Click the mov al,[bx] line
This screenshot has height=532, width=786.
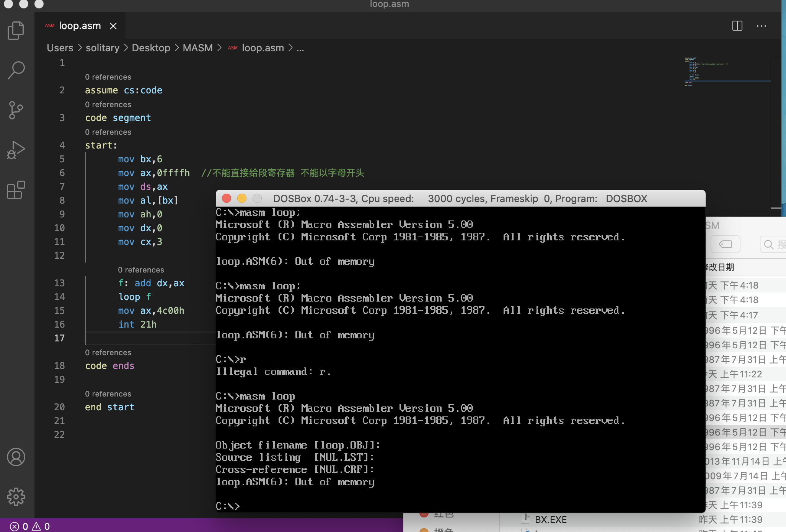[148, 201]
